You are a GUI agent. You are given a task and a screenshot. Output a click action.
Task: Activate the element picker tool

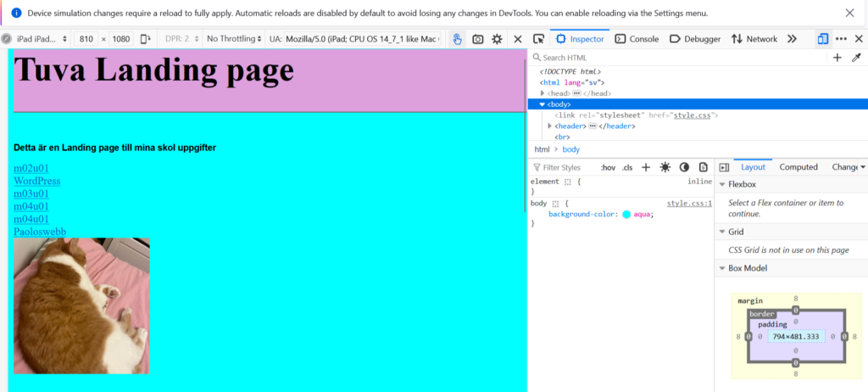(538, 39)
